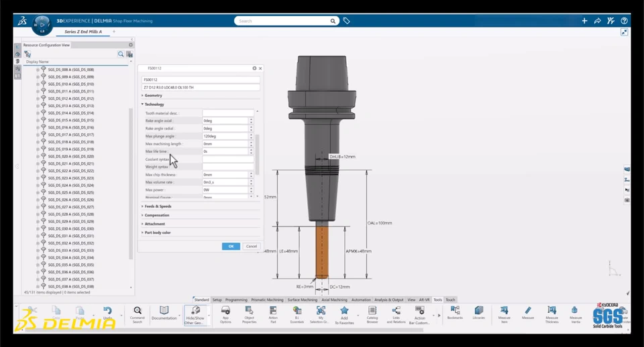
Task: Click the plus add icon in top bar
Action: click(584, 21)
